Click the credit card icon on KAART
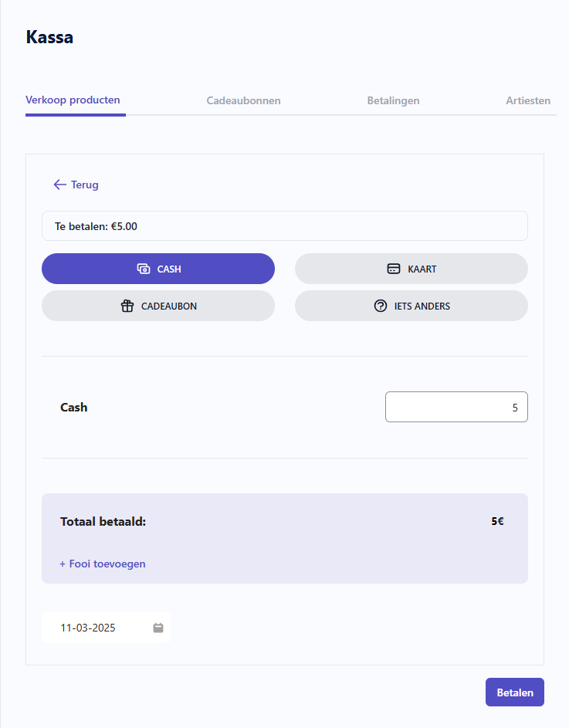The height and width of the screenshot is (728, 569). click(395, 269)
